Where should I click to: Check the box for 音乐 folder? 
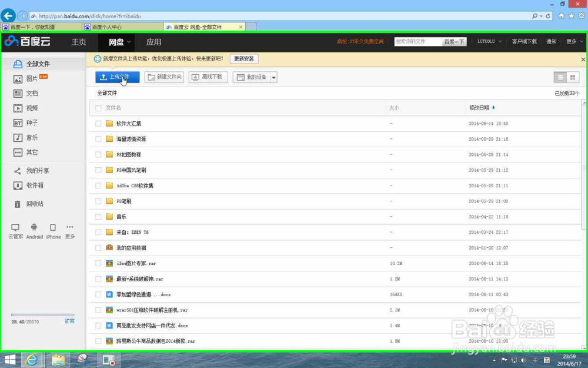pos(98,217)
